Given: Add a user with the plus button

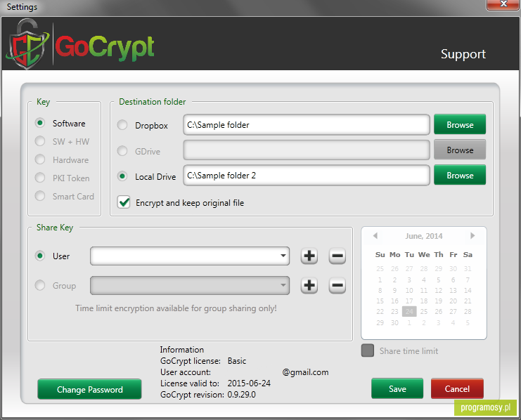Looking at the screenshot, I should (309, 256).
